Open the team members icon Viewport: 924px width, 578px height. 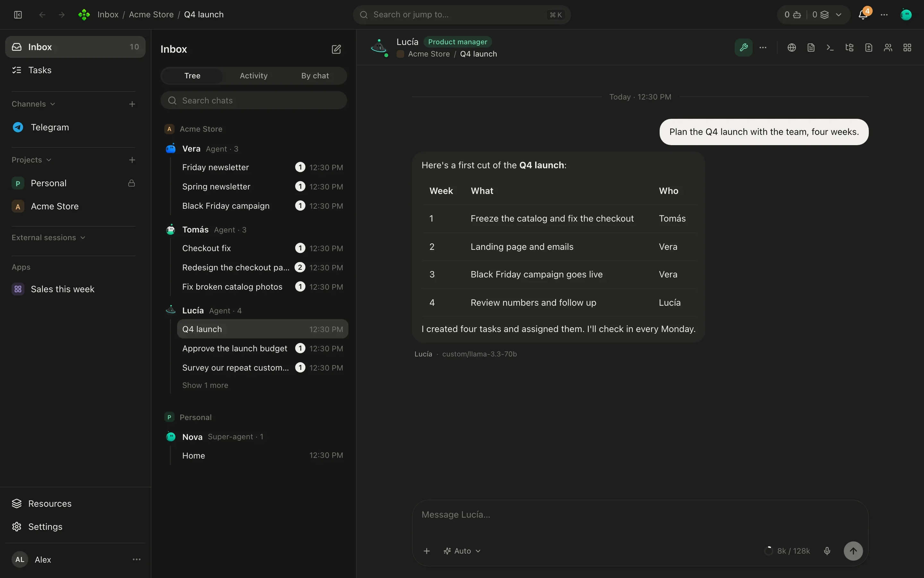888,48
